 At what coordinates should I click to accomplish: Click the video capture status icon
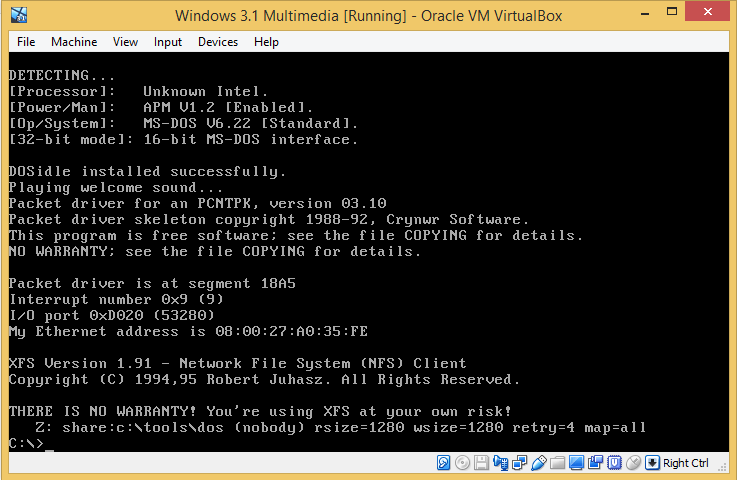click(596, 463)
